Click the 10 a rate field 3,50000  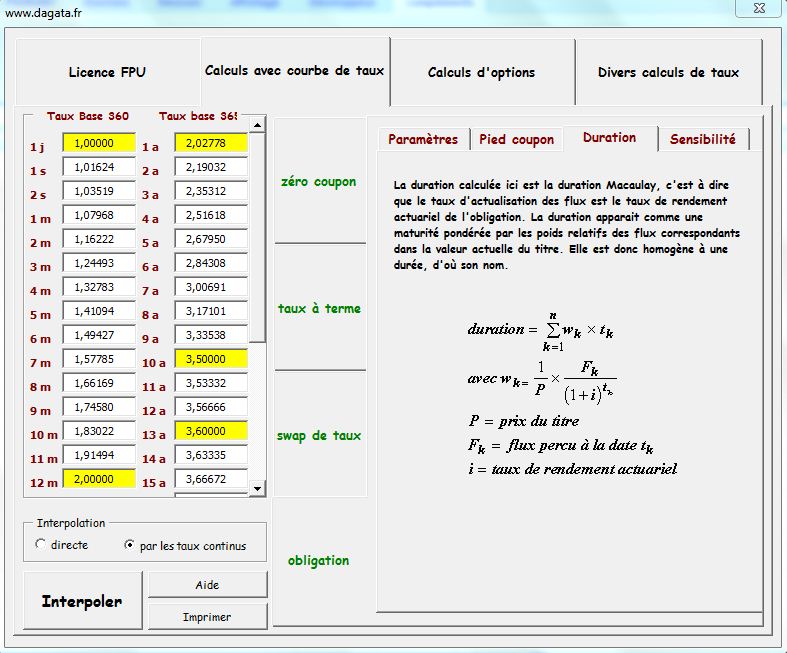point(211,359)
